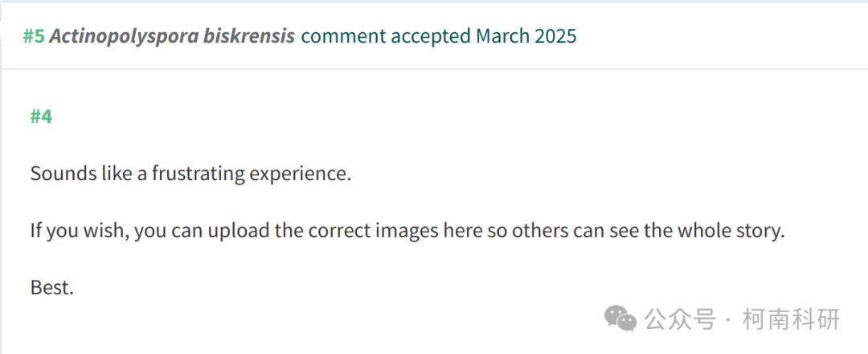
Task: Click 'March 2025' in the header
Action: (x=526, y=36)
